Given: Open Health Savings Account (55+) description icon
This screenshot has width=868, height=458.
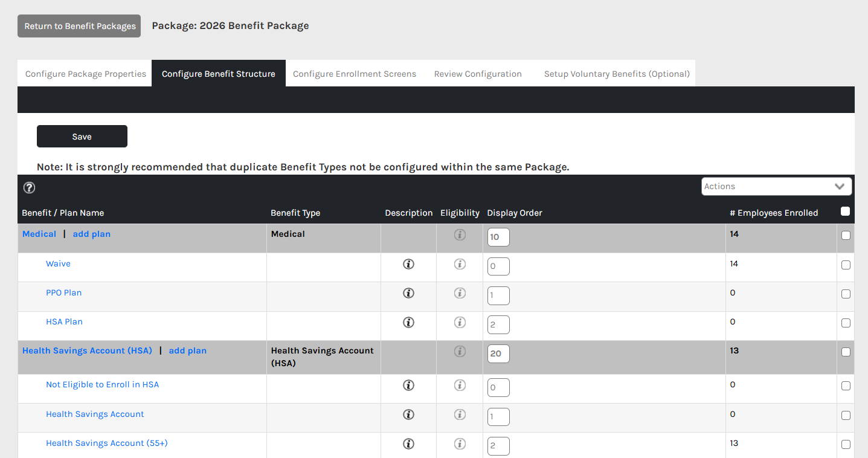Looking at the screenshot, I should pos(408,443).
